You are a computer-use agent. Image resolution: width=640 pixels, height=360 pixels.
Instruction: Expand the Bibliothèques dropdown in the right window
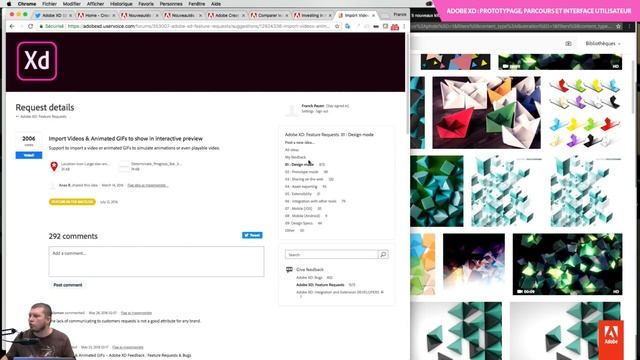[x=602, y=43]
